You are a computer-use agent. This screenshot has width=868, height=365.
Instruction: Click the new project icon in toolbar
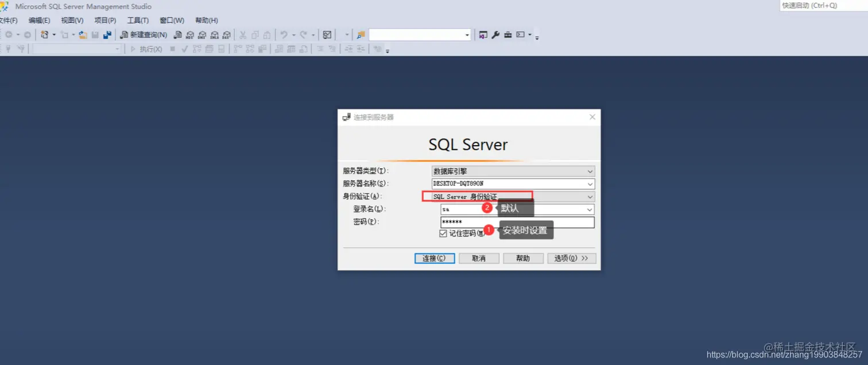[x=44, y=35]
